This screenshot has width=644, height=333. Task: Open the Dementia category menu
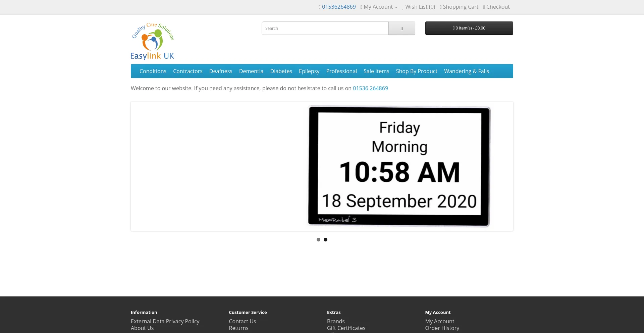pos(251,71)
